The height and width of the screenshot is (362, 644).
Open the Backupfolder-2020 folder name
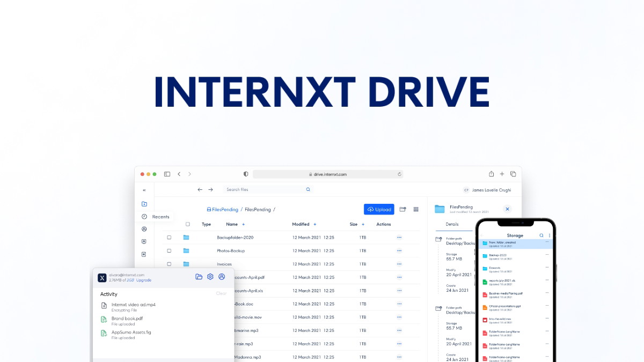[235, 237]
